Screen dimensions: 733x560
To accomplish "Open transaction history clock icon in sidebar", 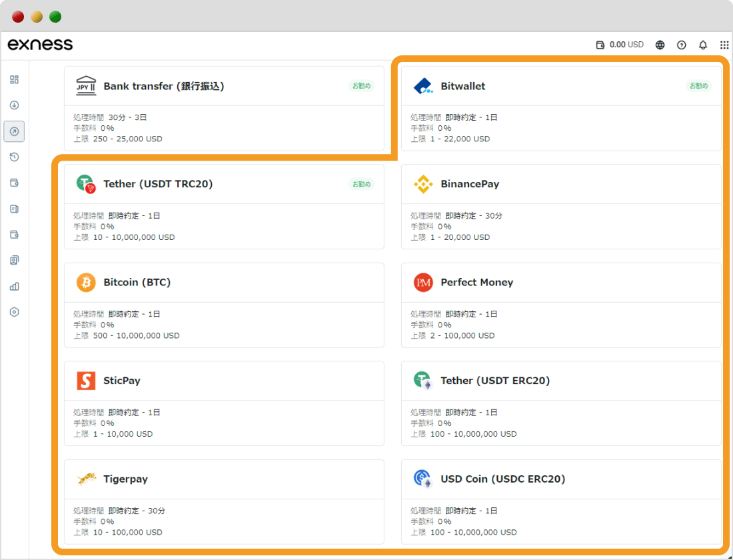I will (x=15, y=157).
